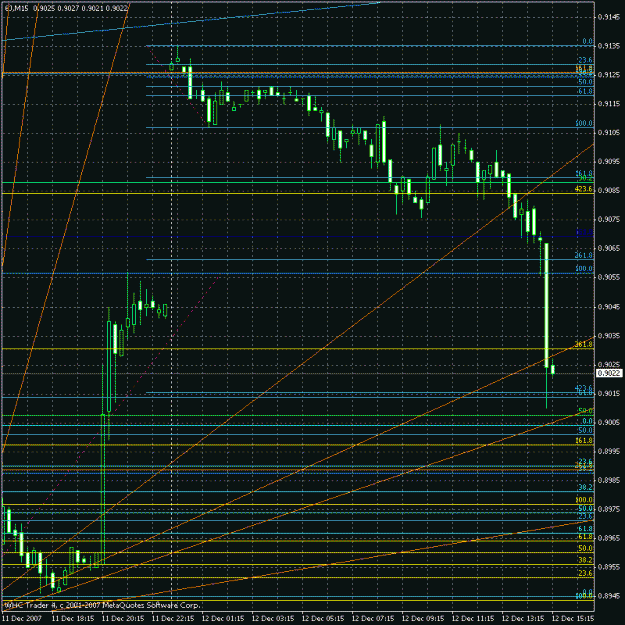This screenshot has width=625, height=625.
Task: Click the 0.8985 price axis label
Action: point(609,480)
